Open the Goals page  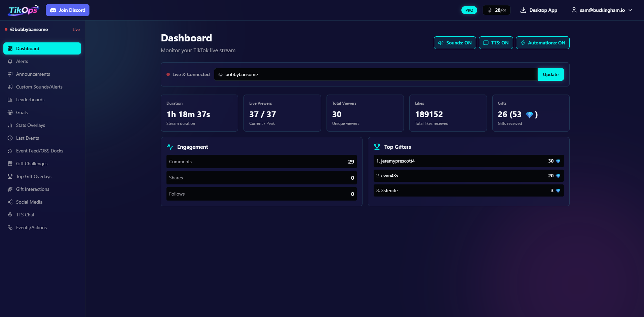pyautogui.click(x=42, y=112)
